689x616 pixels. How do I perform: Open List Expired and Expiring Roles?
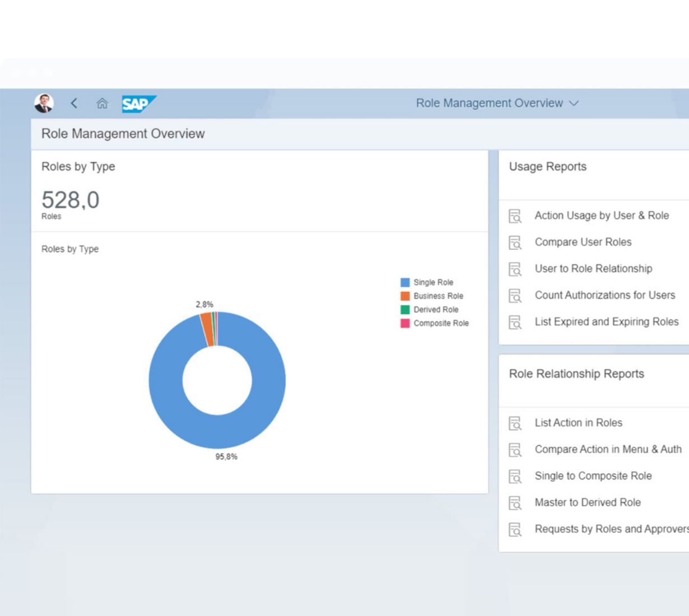(606, 322)
